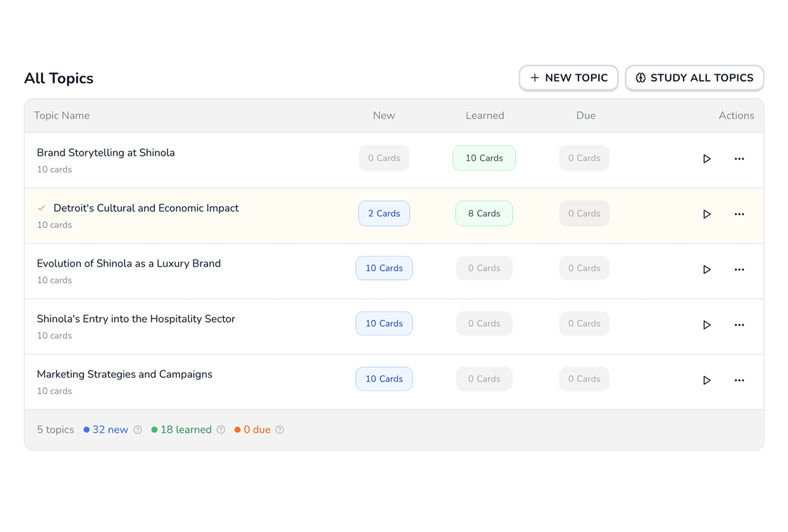Viewport: 788px width, 532px height.
Task: Click the New Topic button
Action: coord(569,78)
